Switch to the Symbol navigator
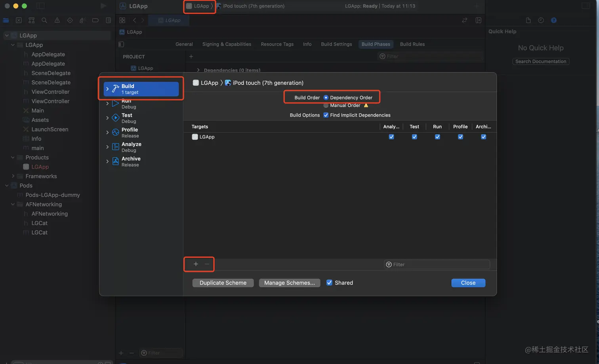This screenshot has height=364, width=599. 31,20
